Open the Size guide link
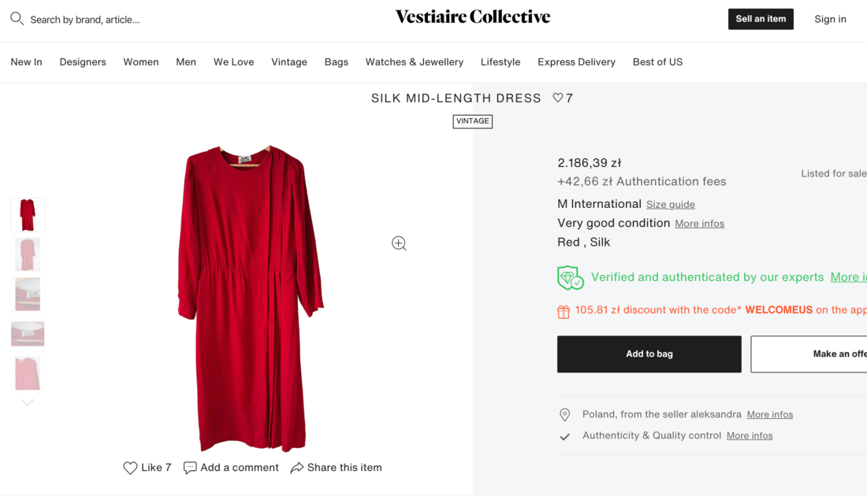Image resolution: width=867 pixels, height=504 pixels. [x=671, y=205]
